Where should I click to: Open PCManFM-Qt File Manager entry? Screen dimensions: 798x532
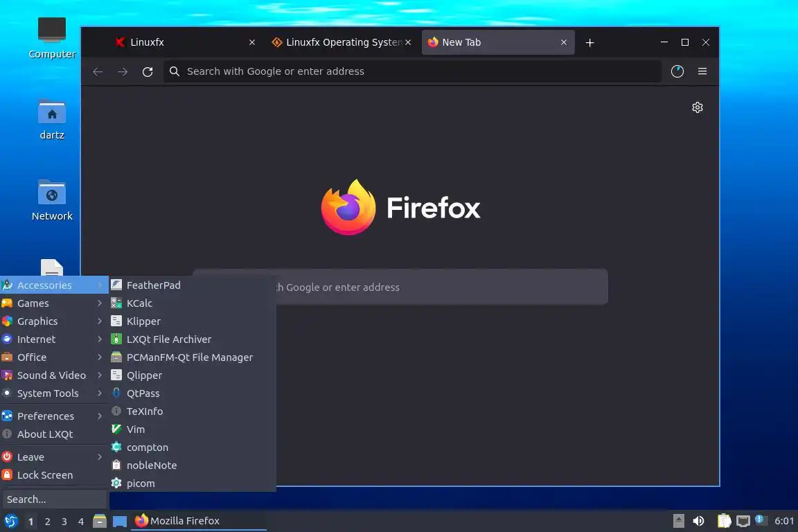pyautogui.click(x=193, y=357)
